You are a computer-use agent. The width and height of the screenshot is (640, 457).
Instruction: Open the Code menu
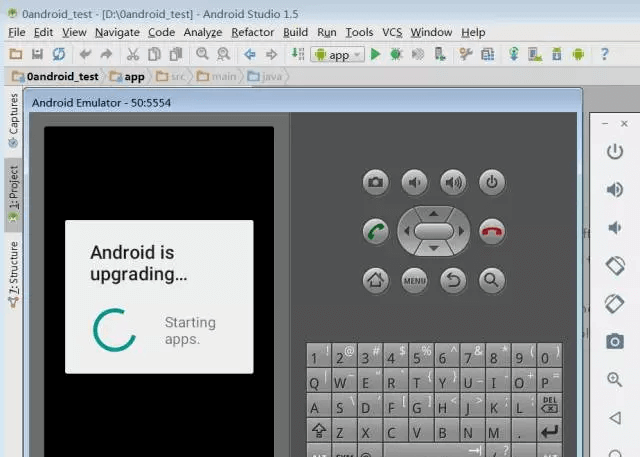point(162,32)
